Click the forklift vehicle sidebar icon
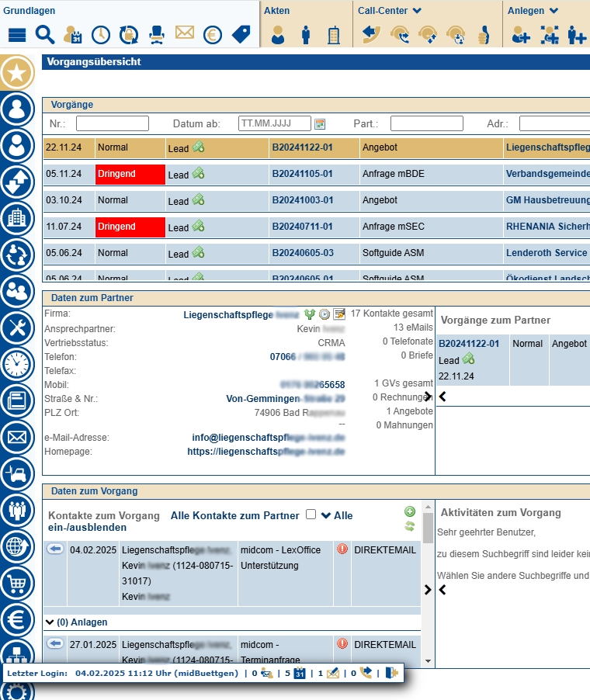 point(17,473)
